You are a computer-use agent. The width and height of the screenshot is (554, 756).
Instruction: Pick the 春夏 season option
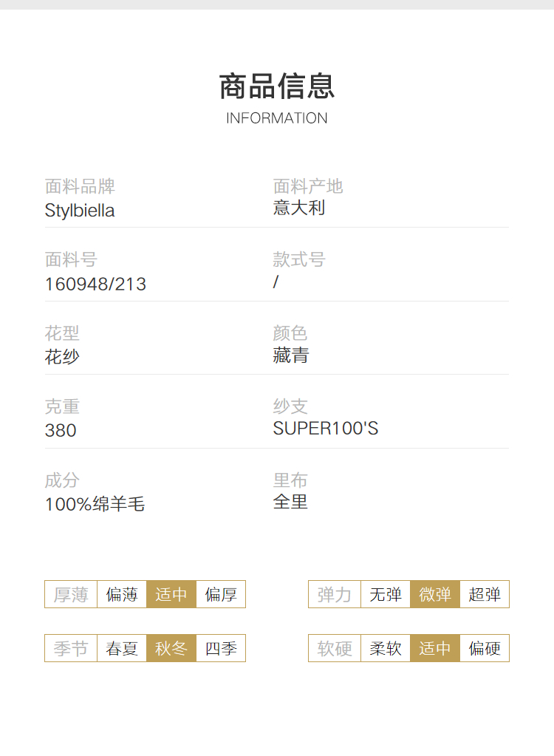[x=122, y=648]
